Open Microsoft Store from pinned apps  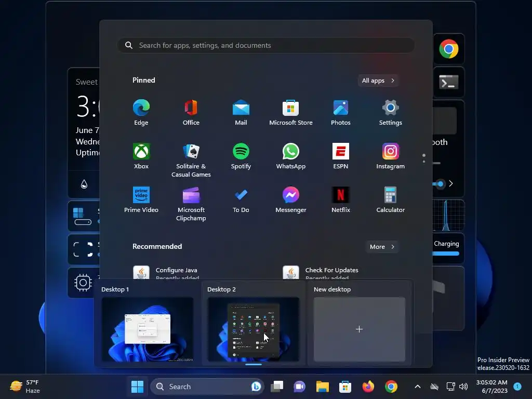[291, 113]
